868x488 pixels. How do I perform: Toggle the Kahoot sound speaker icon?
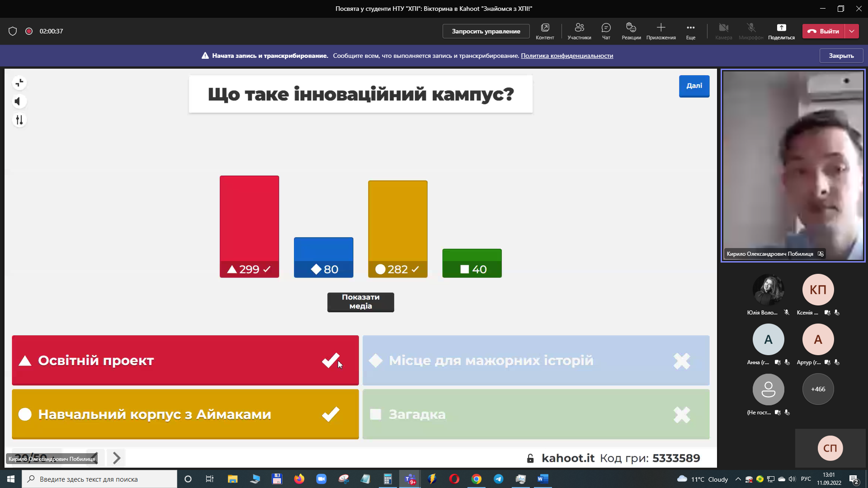coord(19,101)
